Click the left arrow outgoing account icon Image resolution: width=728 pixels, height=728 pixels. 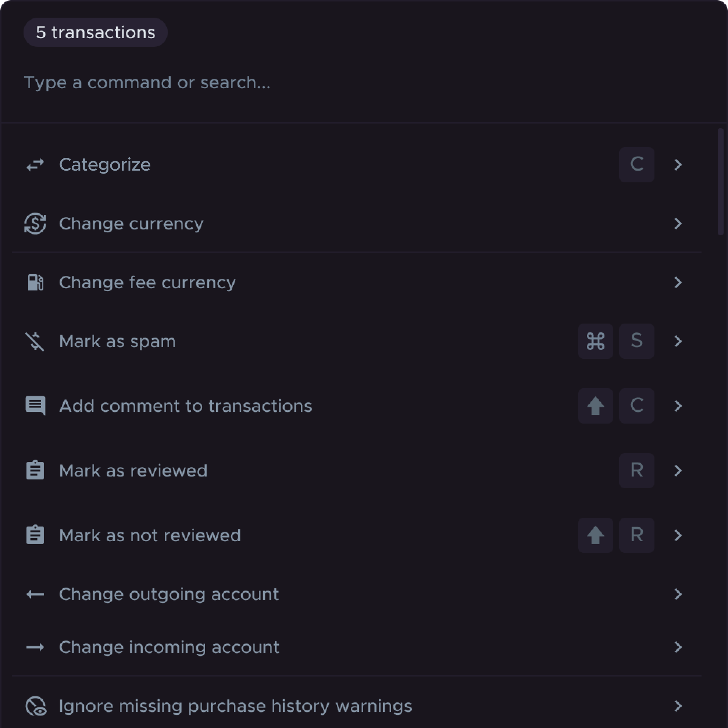(x=35, y=594)
